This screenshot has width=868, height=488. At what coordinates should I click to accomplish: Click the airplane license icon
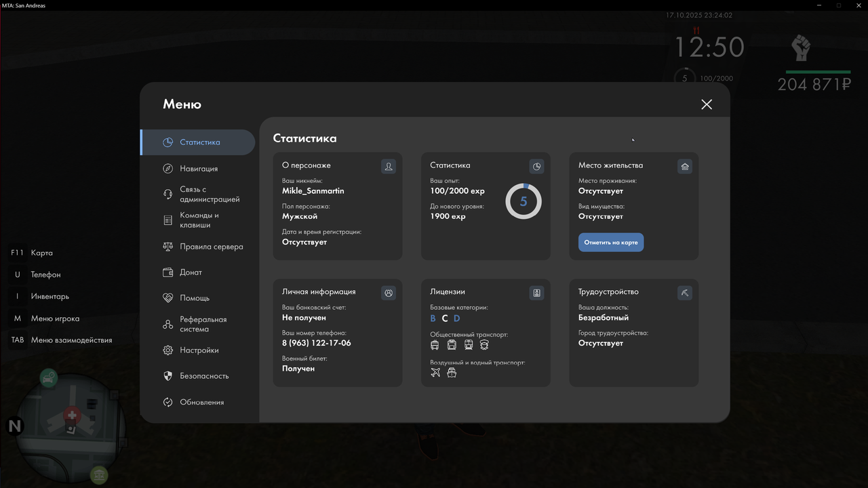point(435,372)
